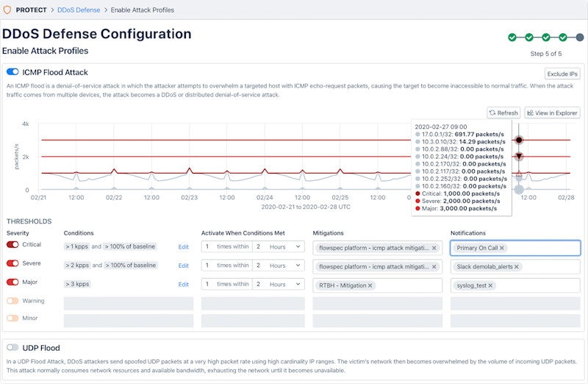Click the within value 2 in Critical row
Screen dimensions: 588x384
tap(259, 246)
